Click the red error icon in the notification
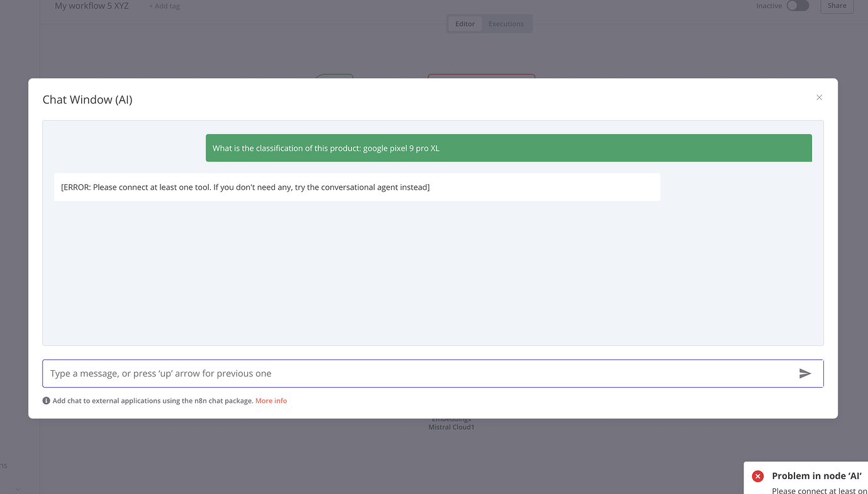868x494 pixels. click(x=758, y=476)
